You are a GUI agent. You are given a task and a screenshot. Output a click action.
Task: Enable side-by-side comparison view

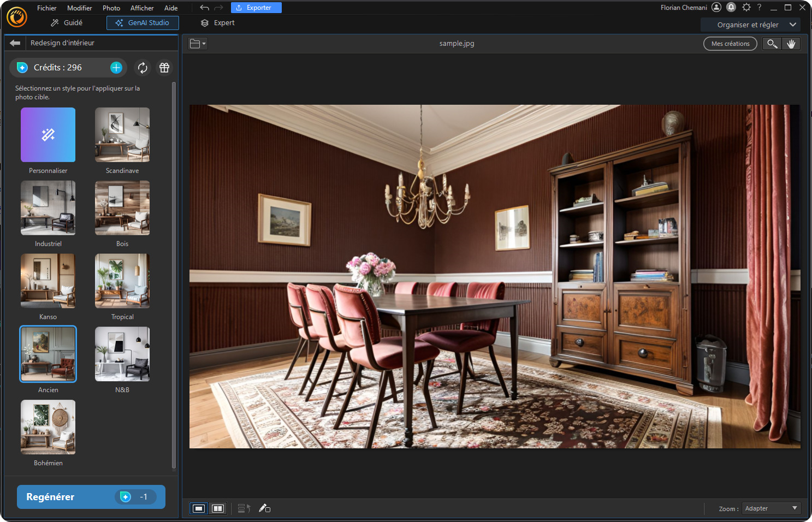click(218, 508)
